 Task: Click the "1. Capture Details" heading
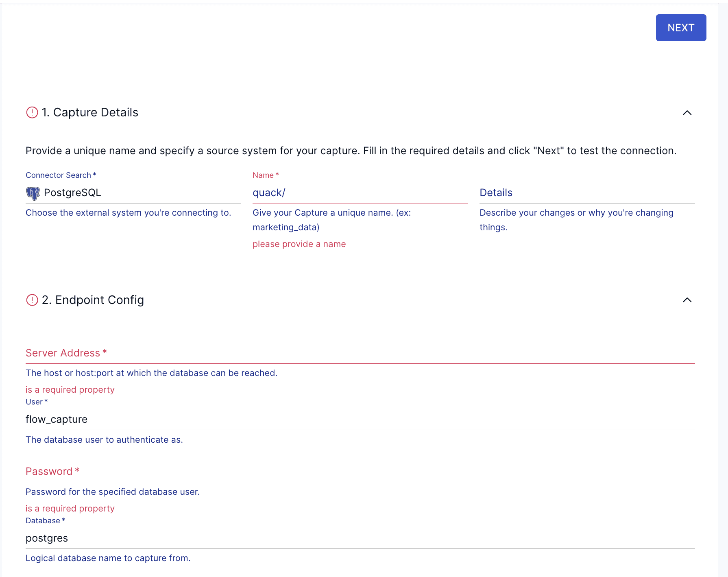(90, 112)
